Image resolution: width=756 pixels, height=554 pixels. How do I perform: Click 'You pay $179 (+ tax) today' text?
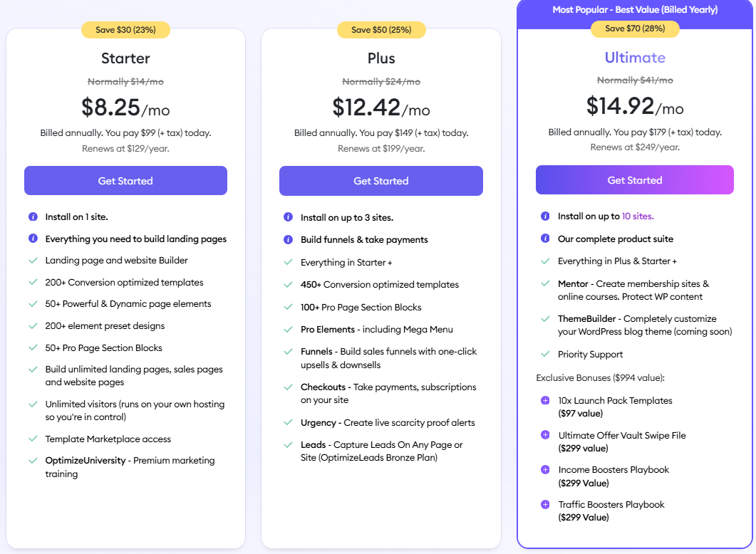(667, 132)
